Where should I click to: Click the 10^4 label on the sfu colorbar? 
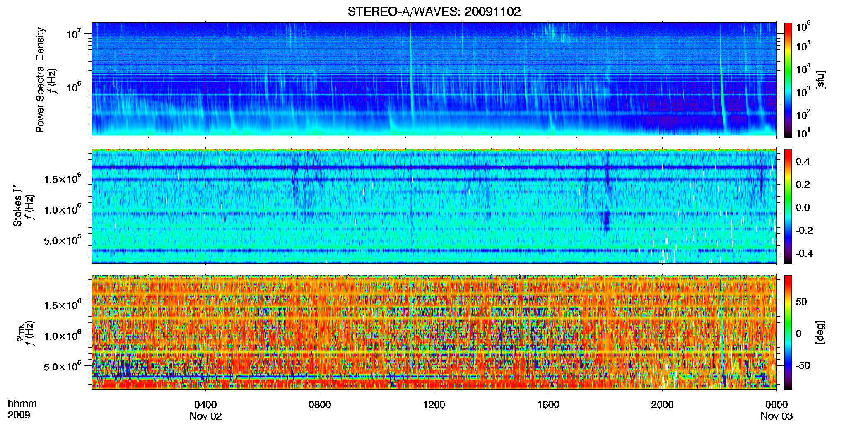[x=803, y=68]
